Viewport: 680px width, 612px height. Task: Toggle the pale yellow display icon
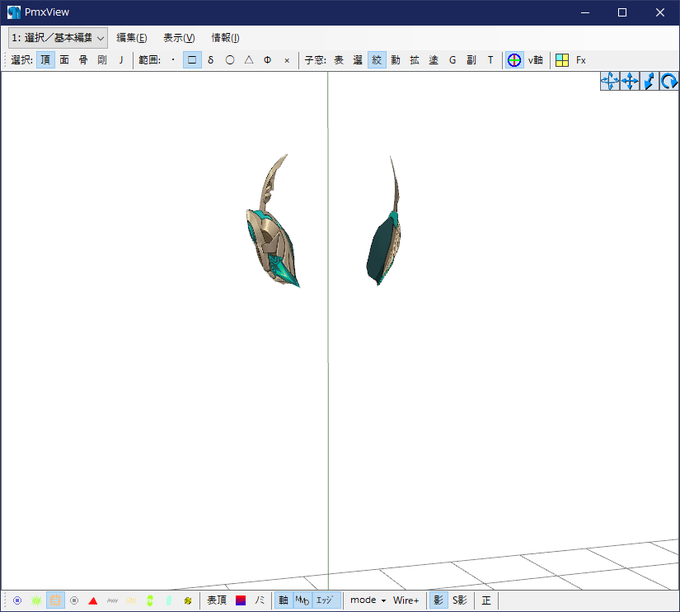click(131, 601)
